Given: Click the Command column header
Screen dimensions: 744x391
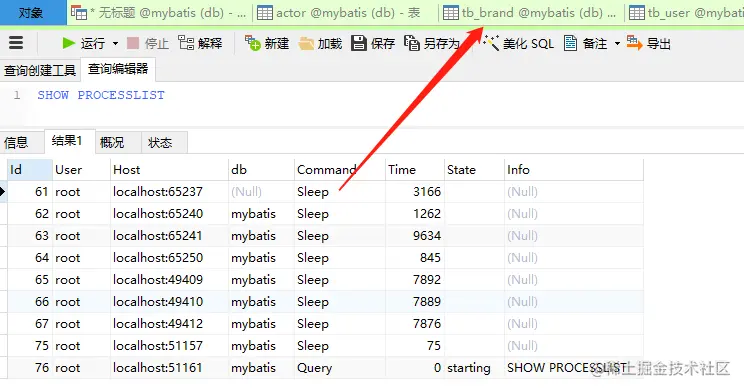Looking at the screenshot, I should coord(339,170).
